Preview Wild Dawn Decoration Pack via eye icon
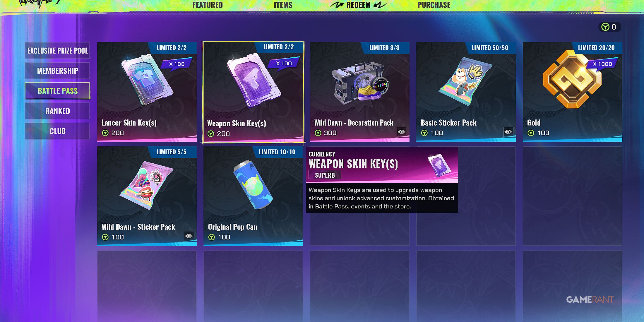644x322 pixels. [x=402, y=132]
